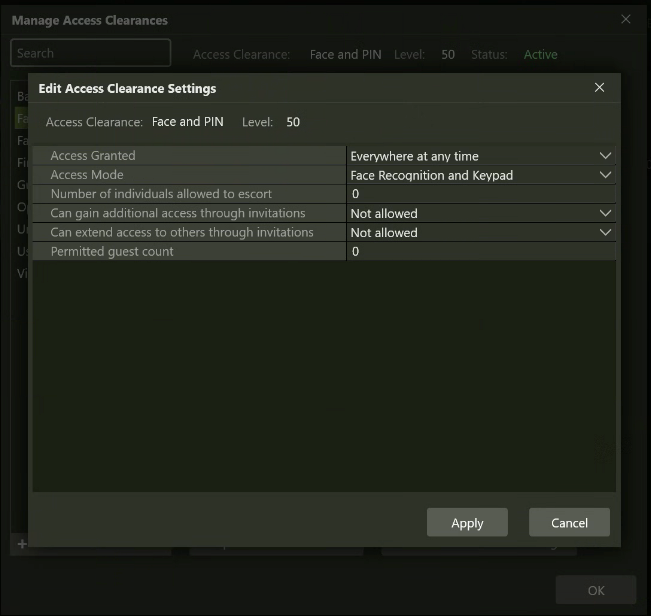
Task: Click the OK button behind the dialog
Action: pos(596,590)
